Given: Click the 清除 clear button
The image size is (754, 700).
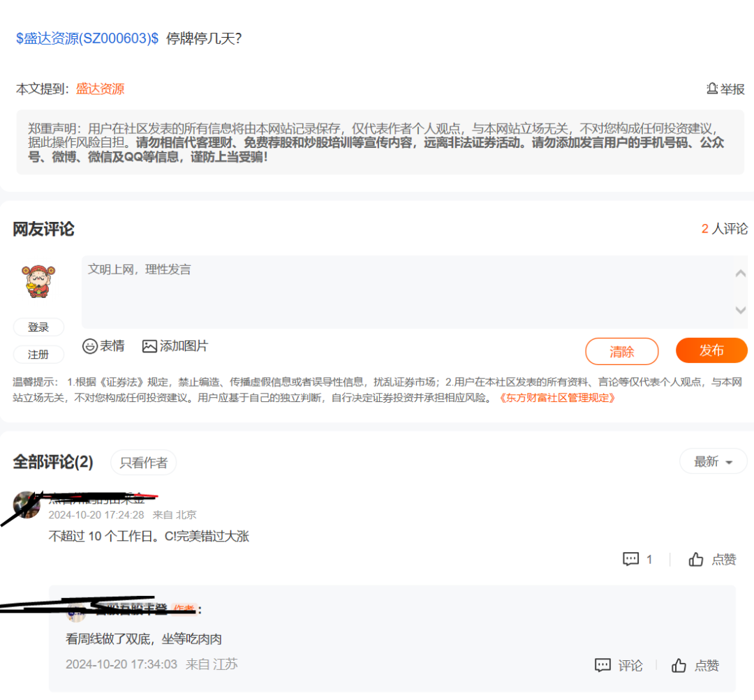Looking at the screenshot, I should (622, 352).
